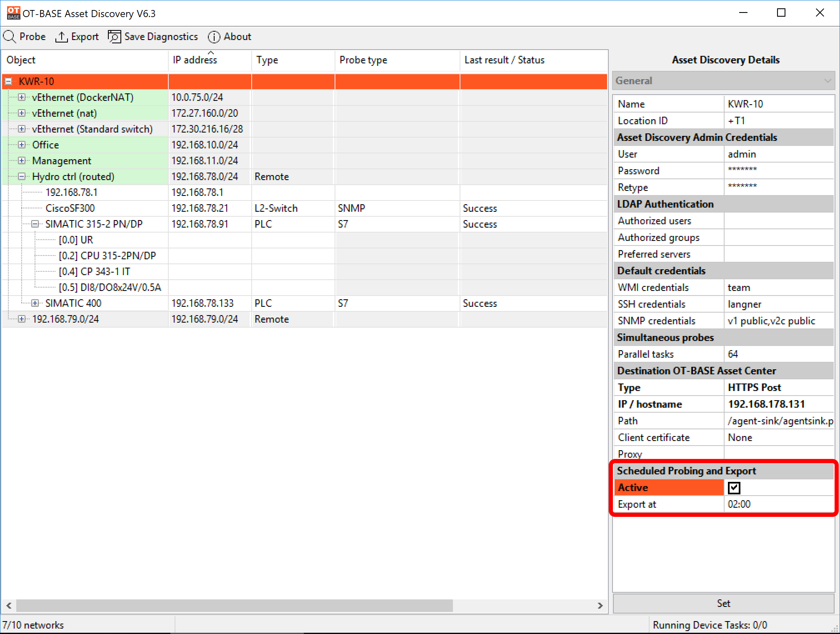Expand the vEthernet (Standard switch) node
This screenshot has height=634, width=840.
pyautogui.click(x=22, y=129)
